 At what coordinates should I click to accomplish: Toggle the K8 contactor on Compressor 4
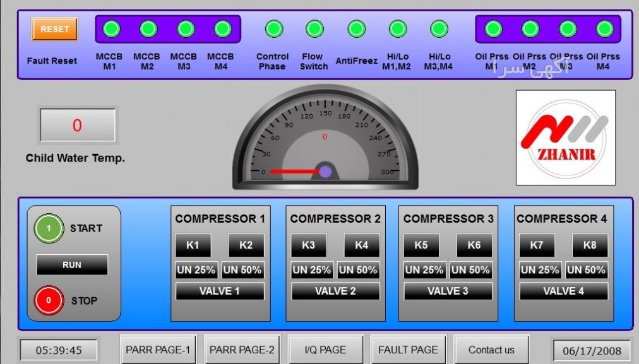pyautogui.click(x=590, y=245)
